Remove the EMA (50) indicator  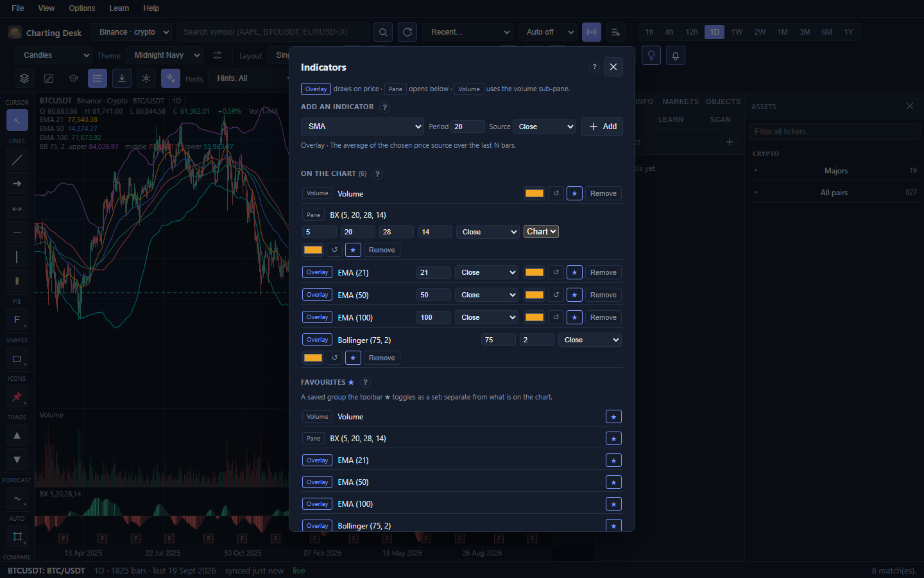coord(603,295)
